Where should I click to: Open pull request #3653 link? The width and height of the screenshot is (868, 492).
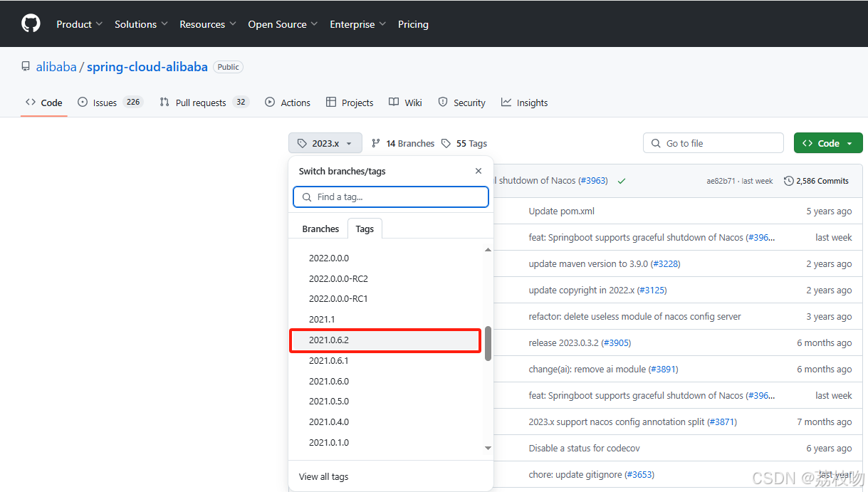pyautogui.click(x=639, y=474)
